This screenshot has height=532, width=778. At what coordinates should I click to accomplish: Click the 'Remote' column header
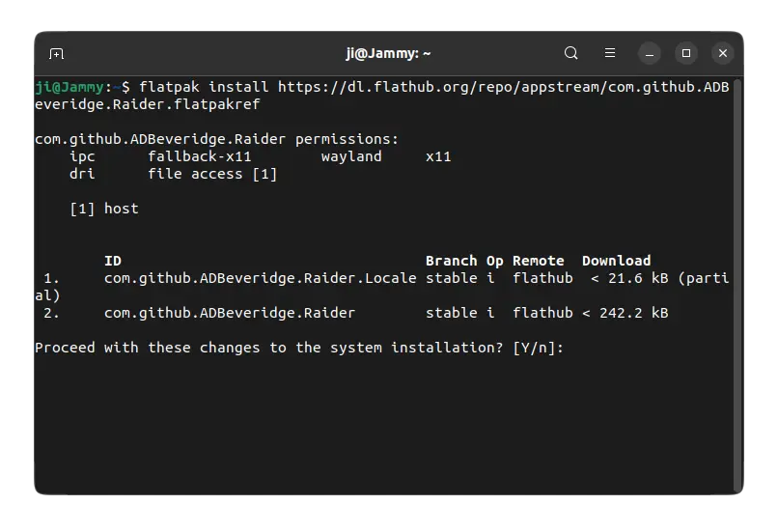click(539, 261)
